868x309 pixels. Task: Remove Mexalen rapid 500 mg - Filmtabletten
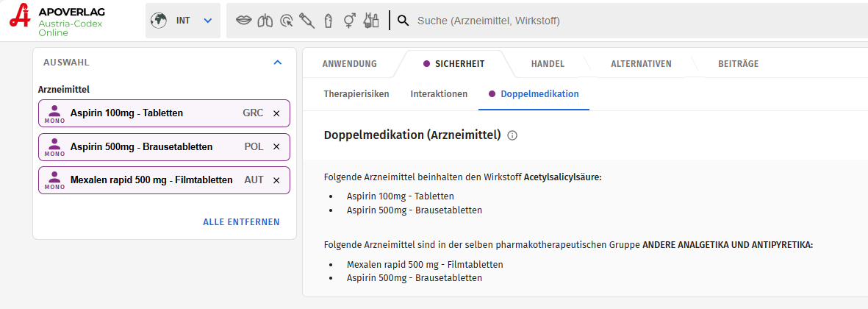click(x=277, y=180)
